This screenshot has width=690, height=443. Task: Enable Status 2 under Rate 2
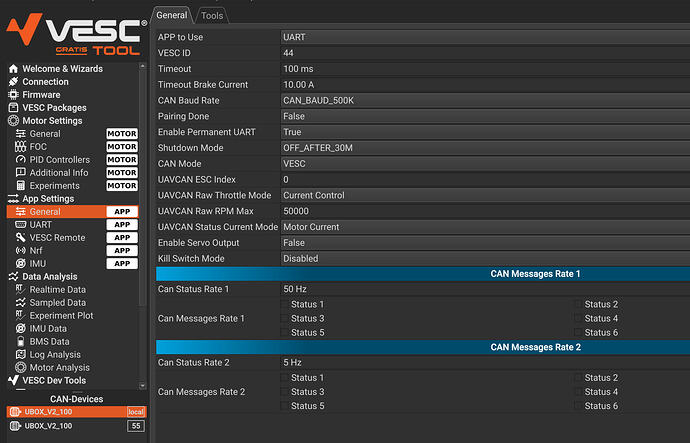click(578, 377)
